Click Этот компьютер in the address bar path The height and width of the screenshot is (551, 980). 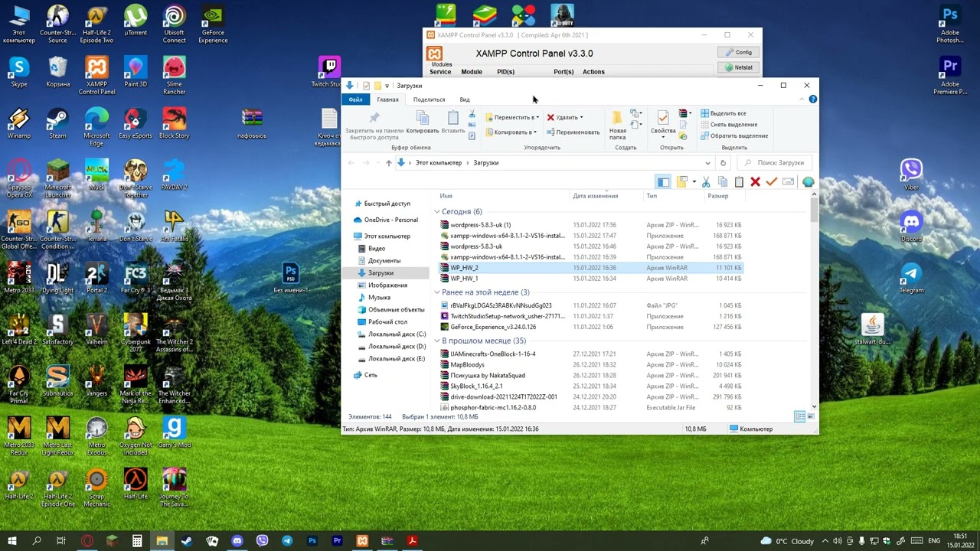(x=439, y=163)
